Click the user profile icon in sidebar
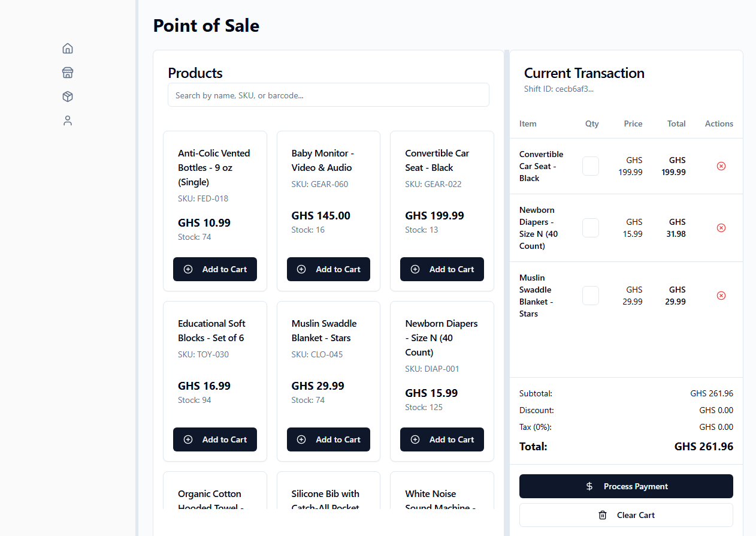The image size is (756, 536). (67, 120)
